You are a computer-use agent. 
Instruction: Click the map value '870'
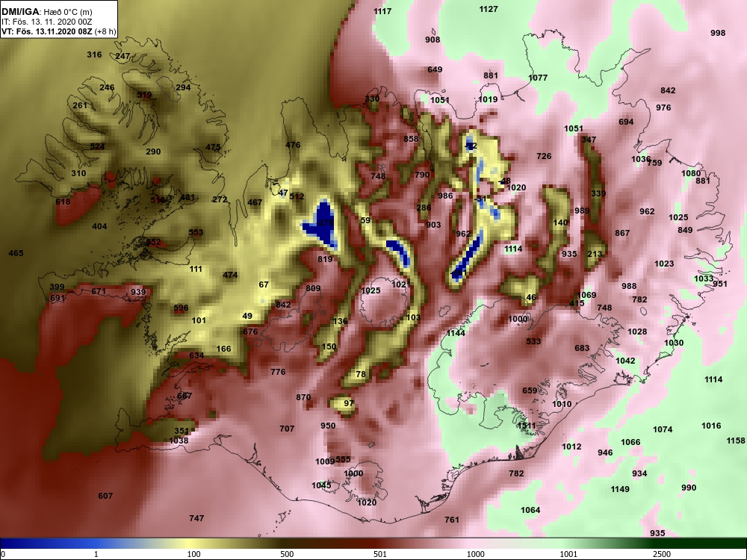303,397
